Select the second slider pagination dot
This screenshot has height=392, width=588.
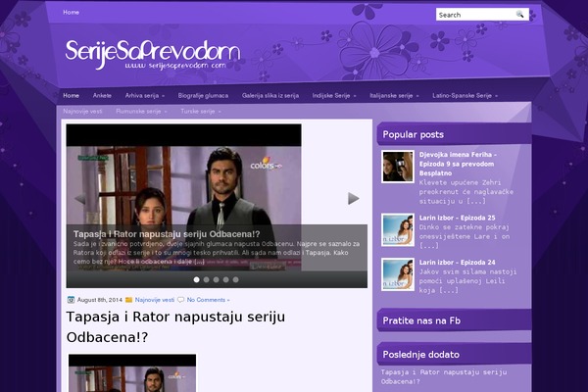(x=206, y=280)
